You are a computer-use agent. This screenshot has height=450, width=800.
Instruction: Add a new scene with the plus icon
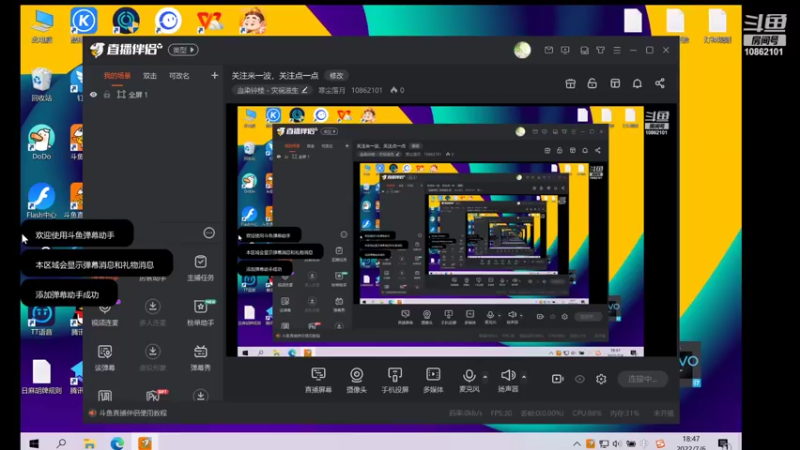point(214,76)
